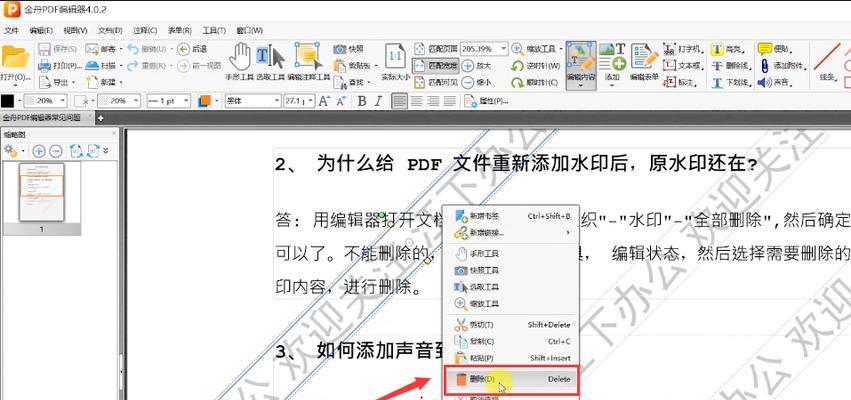Select the 文本框 text box tool
This screenshot has height=400, width=851.
click(x=683, y=66)
